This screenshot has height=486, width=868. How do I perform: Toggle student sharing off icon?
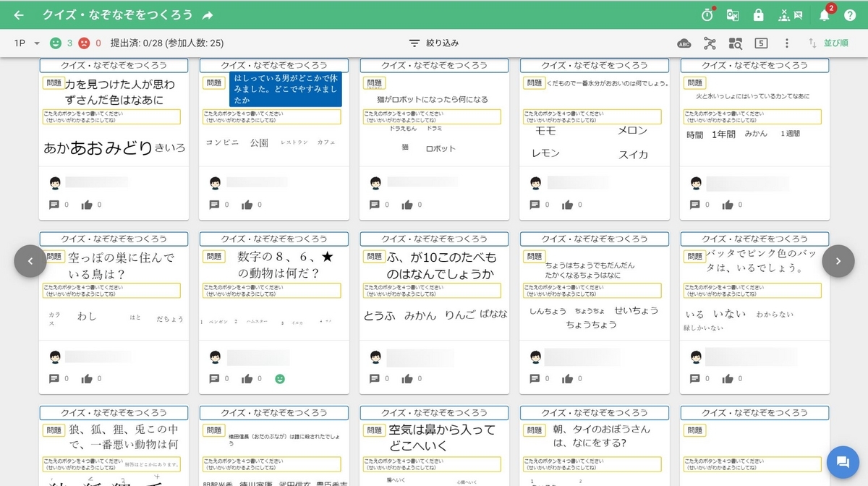[x=785, y=14]
